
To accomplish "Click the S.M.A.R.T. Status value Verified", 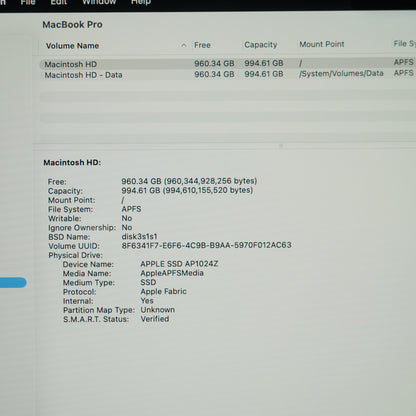I will [x=155, y=319].
